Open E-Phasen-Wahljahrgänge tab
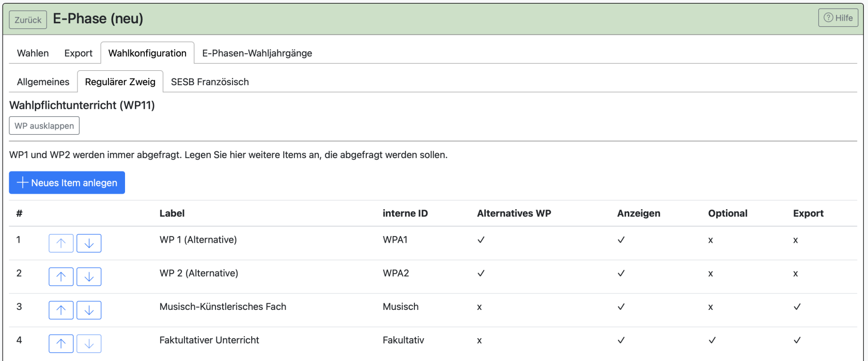This screenshot has width=868, height=361. tap(257, 53)
